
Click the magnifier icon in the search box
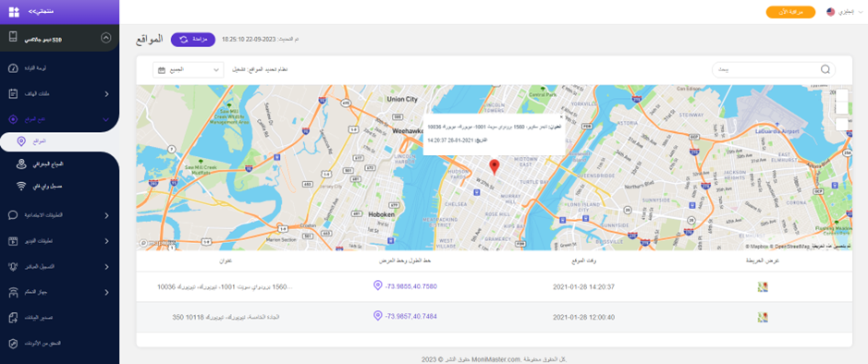point(825,69)
